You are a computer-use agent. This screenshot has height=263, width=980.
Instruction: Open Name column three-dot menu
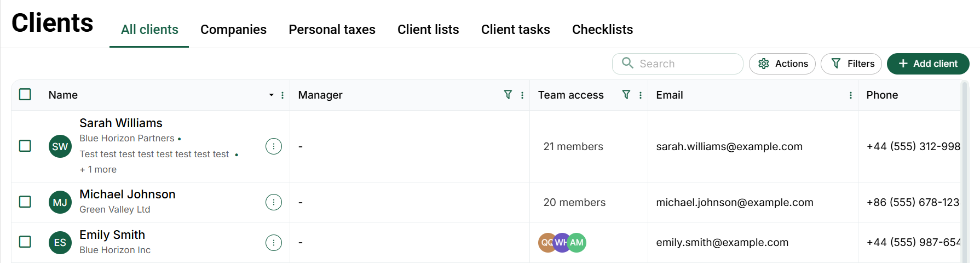[283, 95]
